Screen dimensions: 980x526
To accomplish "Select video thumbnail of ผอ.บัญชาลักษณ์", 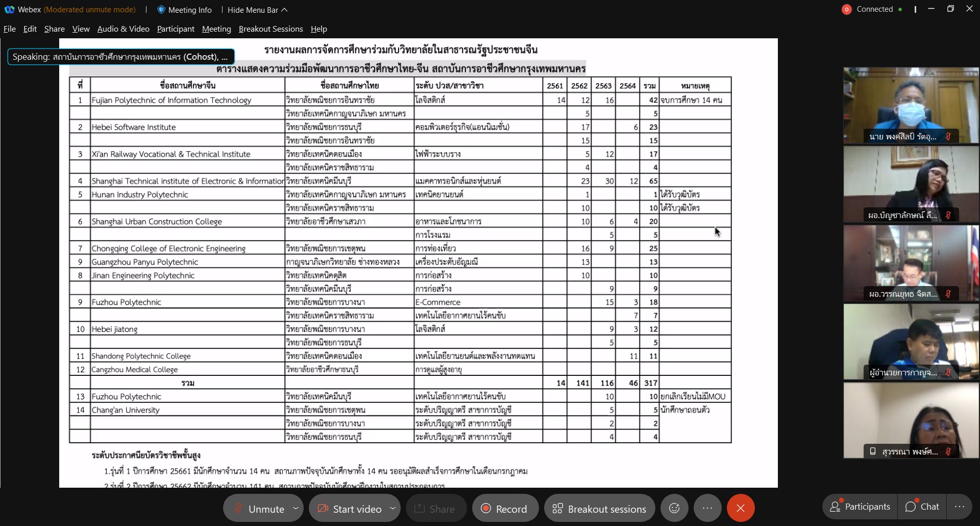I will point(911,184).
